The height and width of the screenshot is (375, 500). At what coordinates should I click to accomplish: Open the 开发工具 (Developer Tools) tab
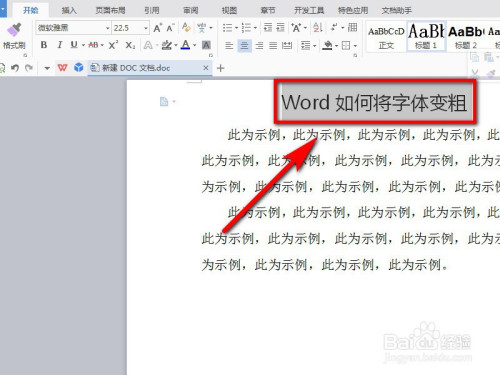(x=309, y=10)
